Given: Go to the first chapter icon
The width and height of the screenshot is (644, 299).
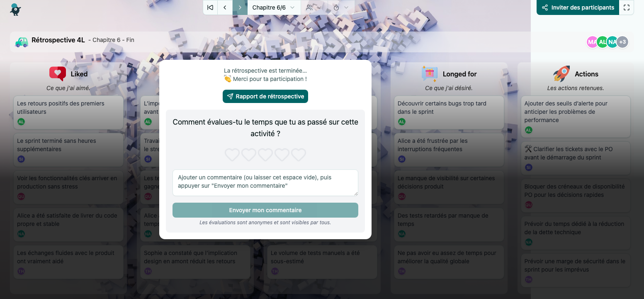Looking at the screenshot, I should [x=210, y=7].
